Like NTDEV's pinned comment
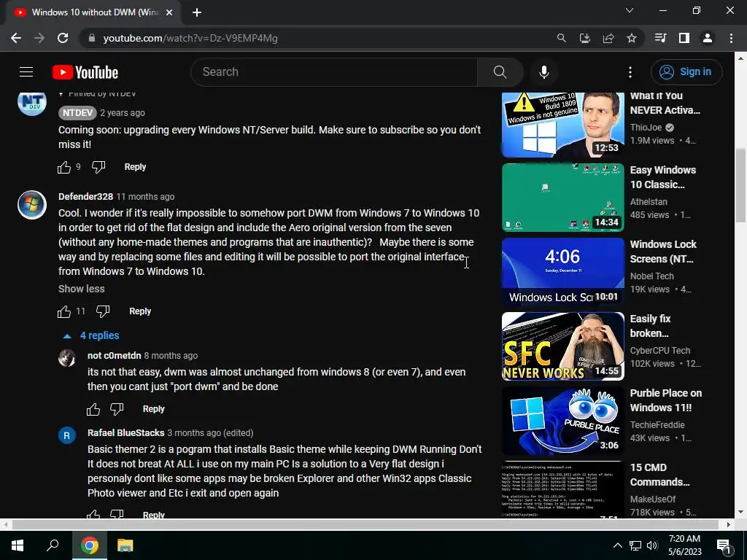Viewport: 747px width, 560px height. point(64,167)
